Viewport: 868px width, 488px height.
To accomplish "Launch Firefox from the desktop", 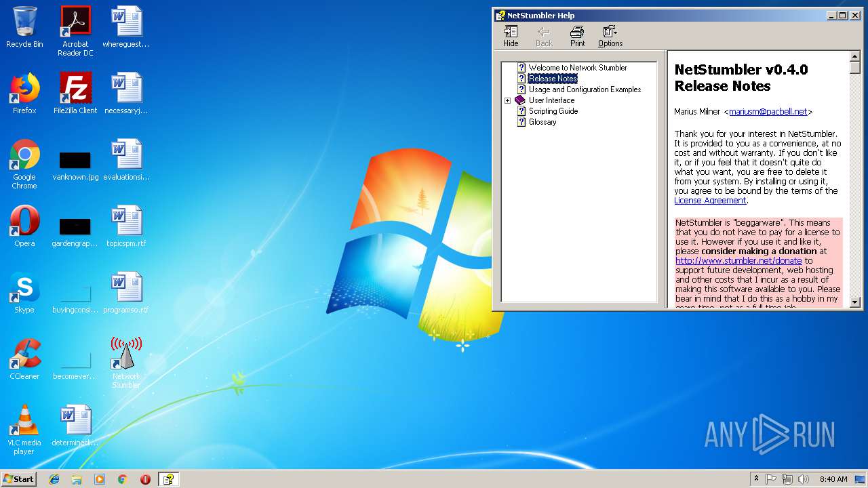I will click(x=24, y=94).
